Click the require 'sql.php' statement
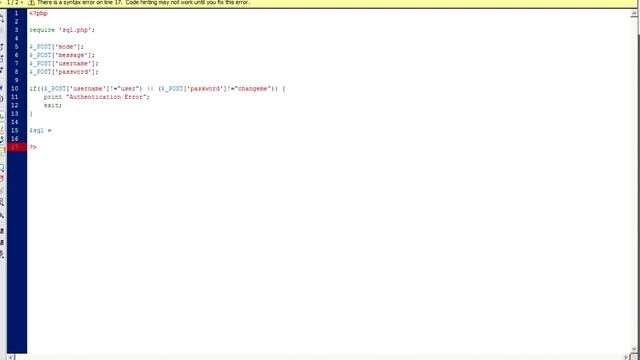 [62, 30]
